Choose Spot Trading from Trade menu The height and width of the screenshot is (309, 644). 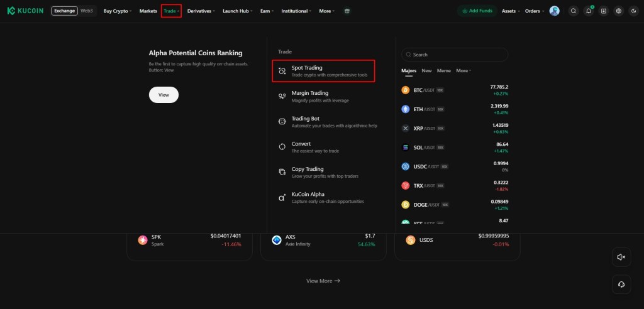(323, 71)
